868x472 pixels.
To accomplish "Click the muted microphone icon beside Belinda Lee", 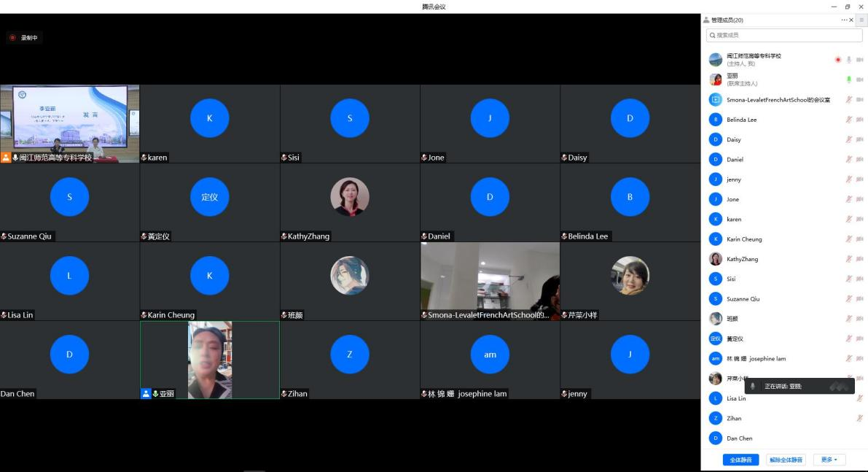I will click(849, 120).
